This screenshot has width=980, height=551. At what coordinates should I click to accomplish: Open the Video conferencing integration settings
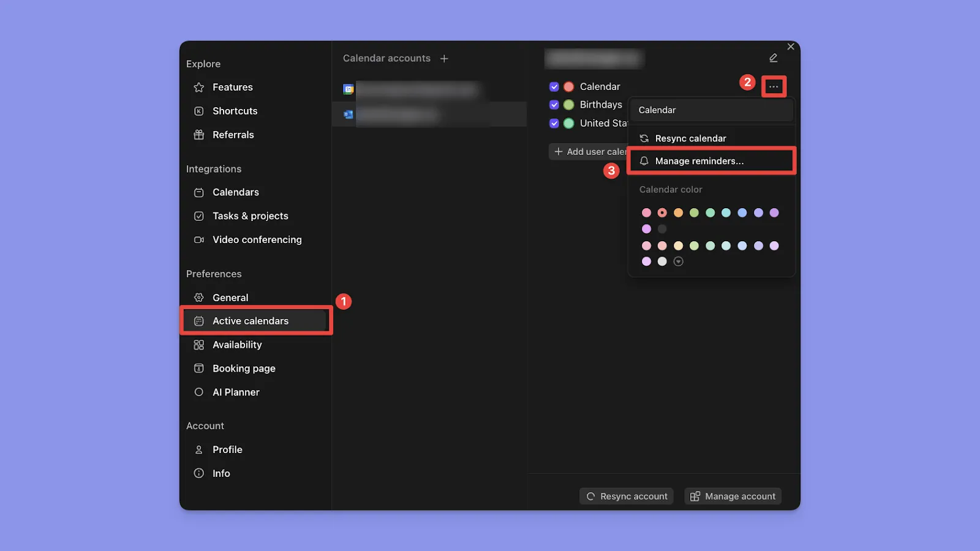click(257, 239)
